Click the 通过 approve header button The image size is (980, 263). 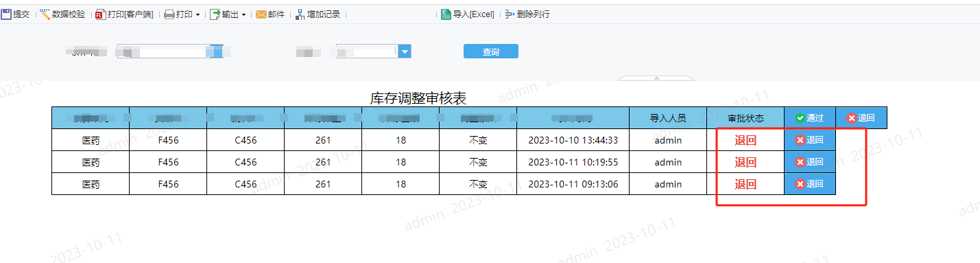point(810,117)
